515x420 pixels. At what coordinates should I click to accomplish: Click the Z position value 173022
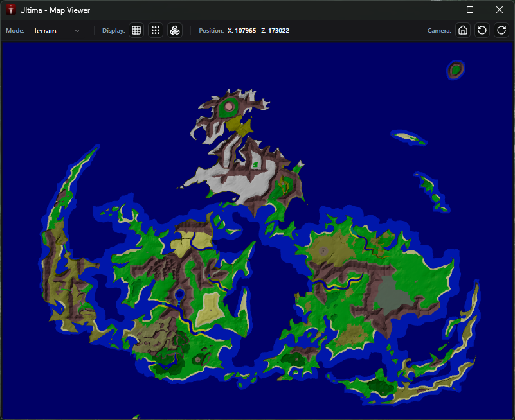278,31
